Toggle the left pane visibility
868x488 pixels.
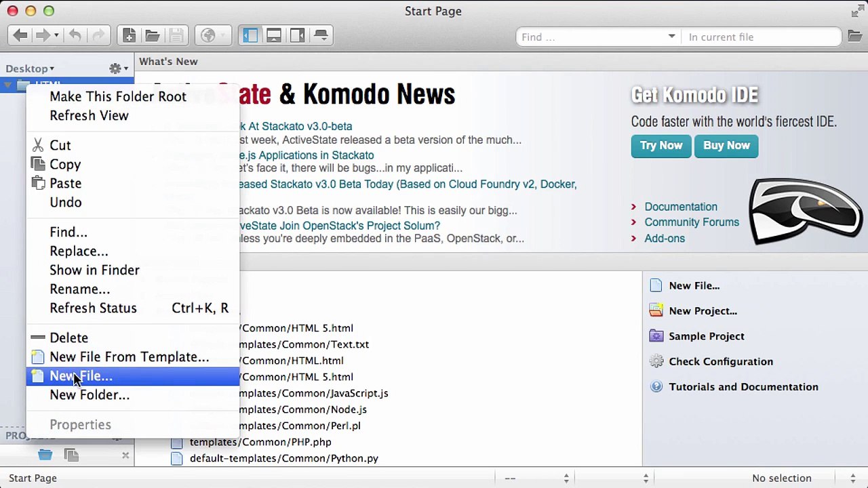pos(250,35)
